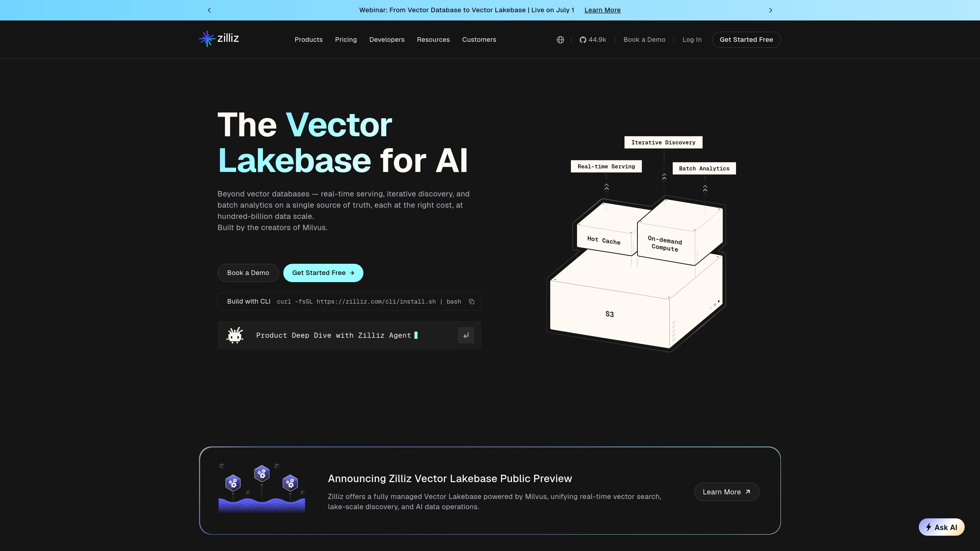Click the cyan Get Started Free button

coord(323,273)
